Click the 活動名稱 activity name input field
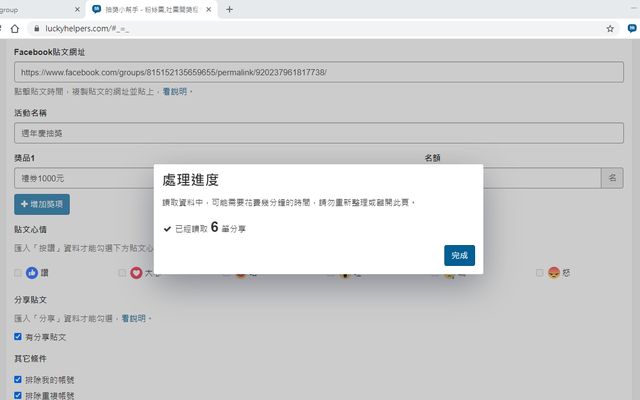640x400 pixels. click(319, 133)
